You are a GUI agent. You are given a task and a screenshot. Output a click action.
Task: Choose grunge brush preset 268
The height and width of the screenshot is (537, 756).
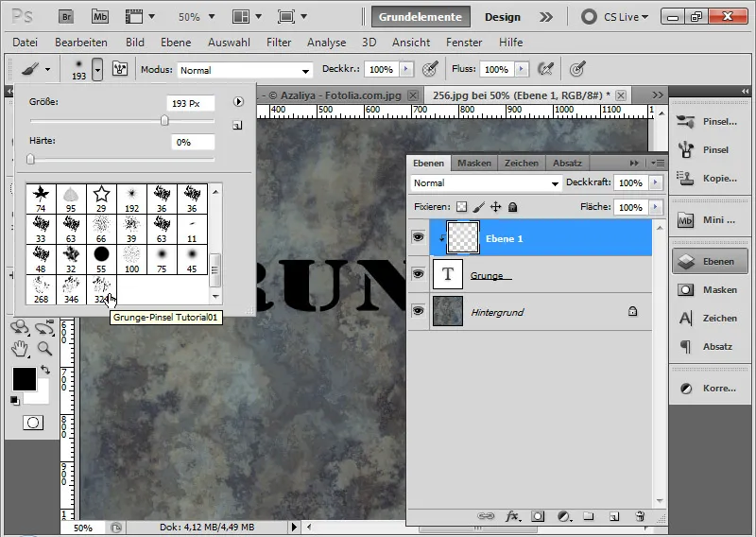(41, 289)
